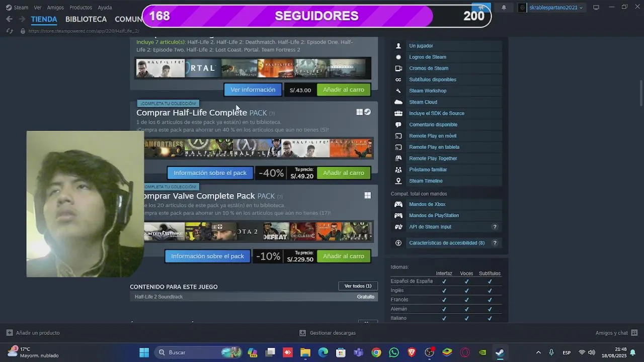Open WhatsApp from the taskbar
This screenshot has width=644, height=362.
394,352
